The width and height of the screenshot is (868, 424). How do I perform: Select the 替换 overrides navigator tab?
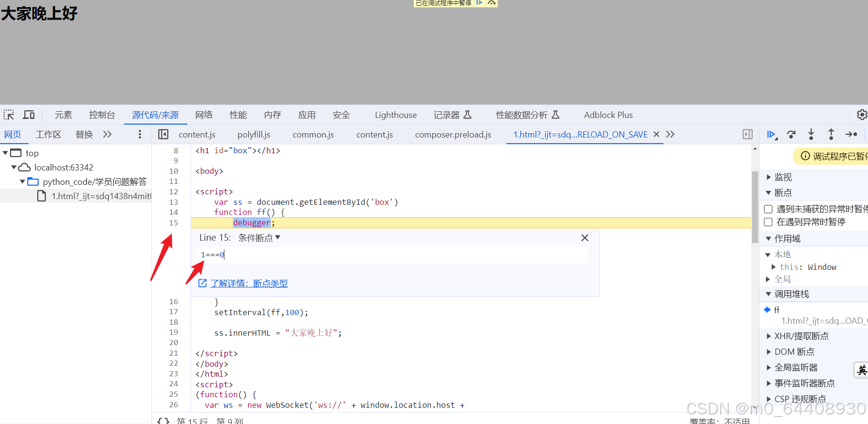click(84, 134)
